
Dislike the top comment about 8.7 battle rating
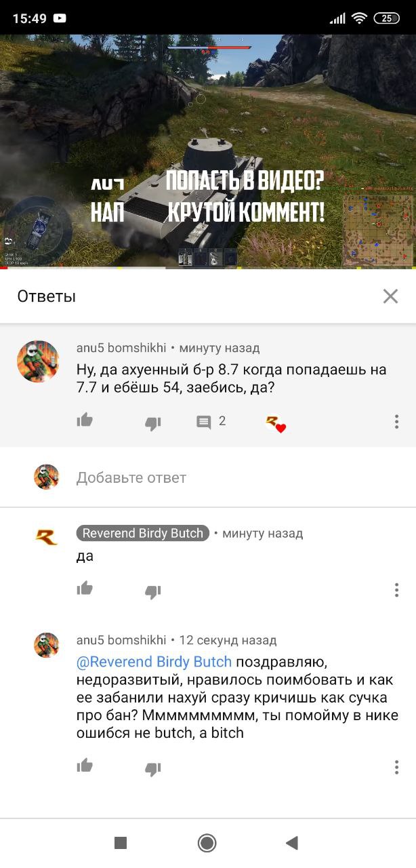coord(153,424)
